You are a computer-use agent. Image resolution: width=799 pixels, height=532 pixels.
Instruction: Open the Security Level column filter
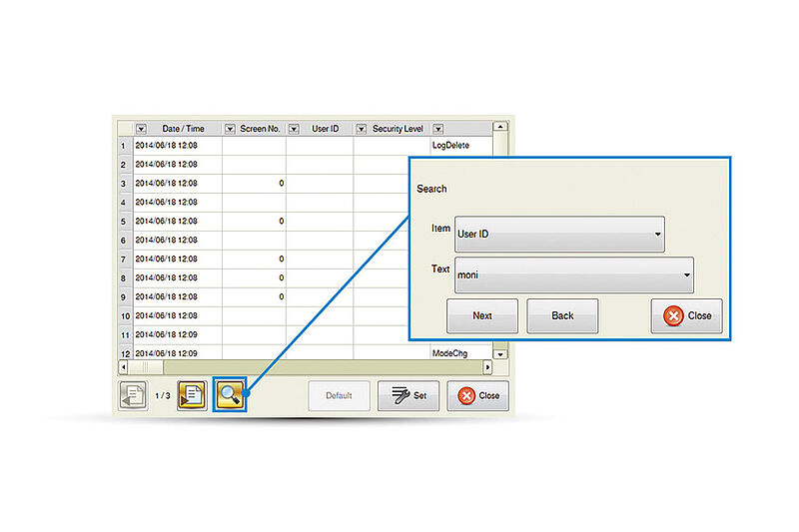pos(361,129)
